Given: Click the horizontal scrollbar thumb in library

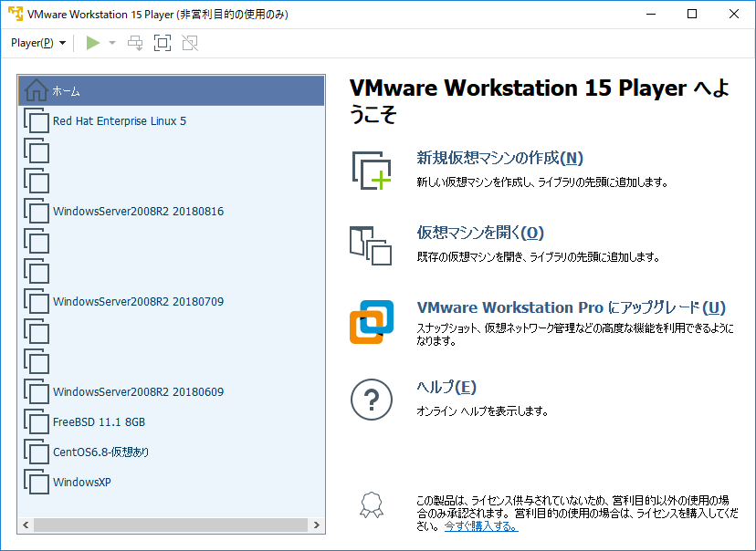Looking at the screenshot, I should [x=171, y=525].
